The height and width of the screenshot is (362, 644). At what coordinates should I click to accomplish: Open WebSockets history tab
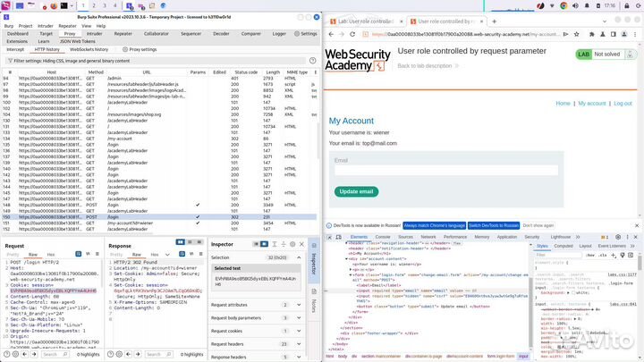point(89,49)
